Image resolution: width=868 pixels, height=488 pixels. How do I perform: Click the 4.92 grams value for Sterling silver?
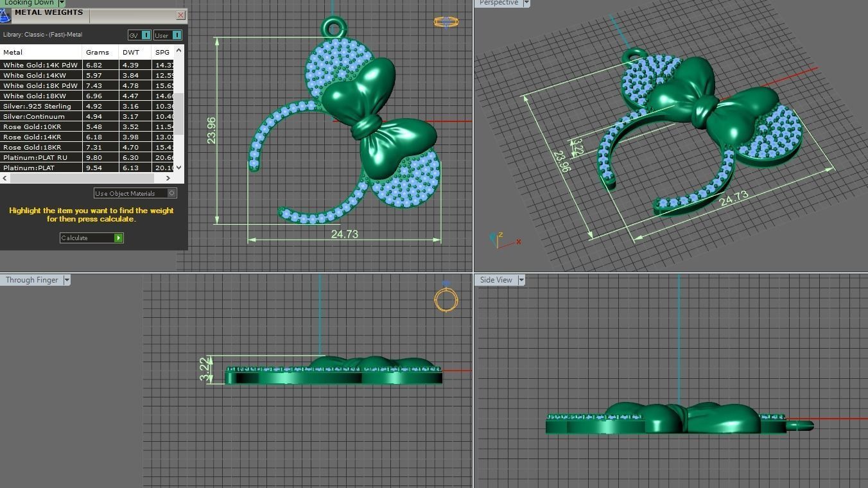(x=94, y=106)
